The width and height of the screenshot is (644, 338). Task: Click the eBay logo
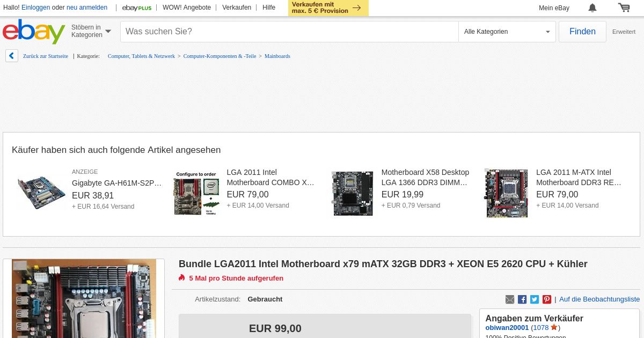click(x=34, y=32)
